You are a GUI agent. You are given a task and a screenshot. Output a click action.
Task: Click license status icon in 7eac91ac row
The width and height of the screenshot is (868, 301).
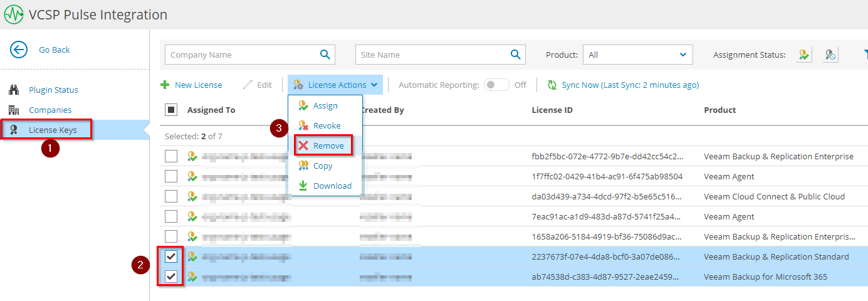[x=192, y=216]
